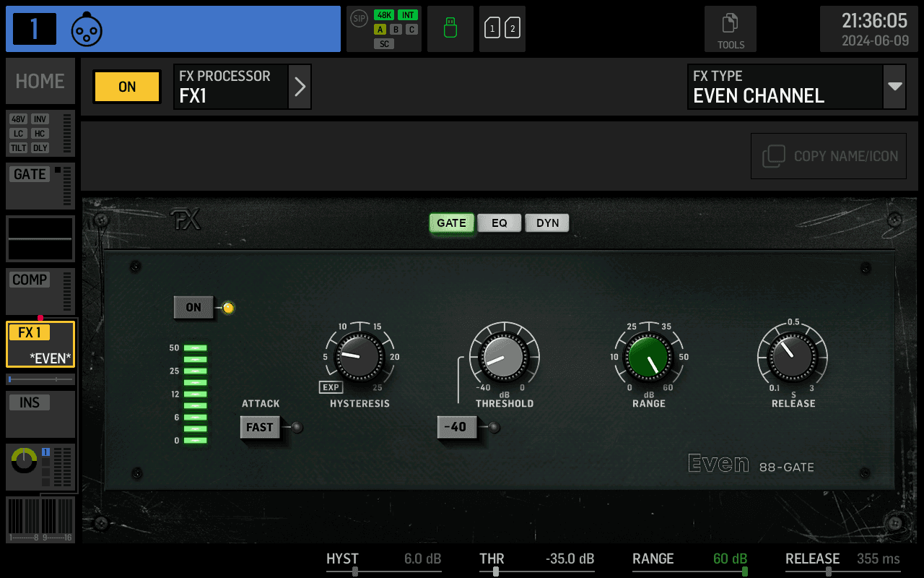
Task: Open the SD card 1 icon
Action: 492,29
